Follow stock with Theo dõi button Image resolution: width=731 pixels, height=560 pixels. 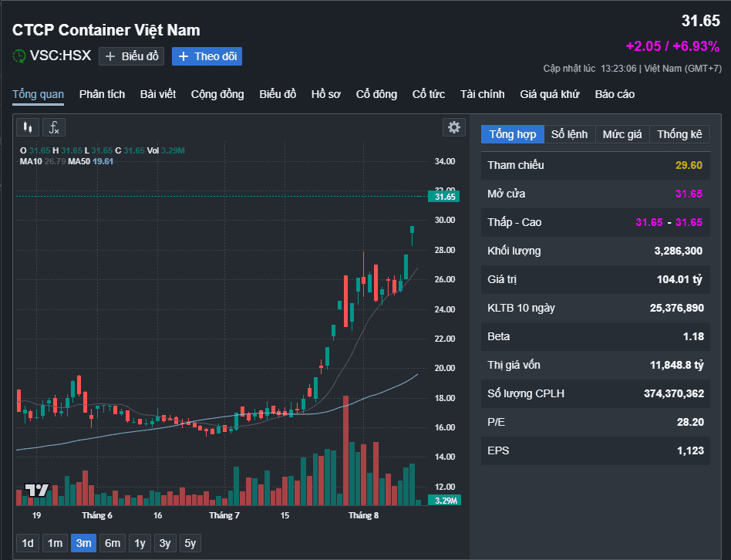207,56
